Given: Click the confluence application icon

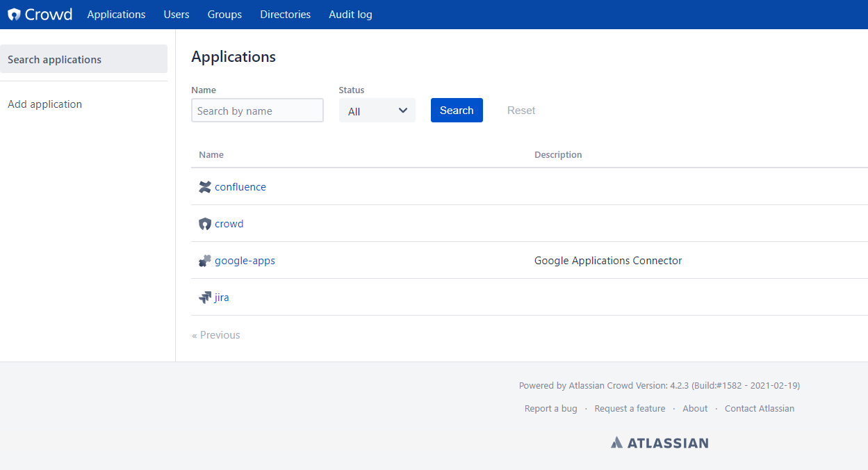Looking at the screenshot, I should point(204,187).
